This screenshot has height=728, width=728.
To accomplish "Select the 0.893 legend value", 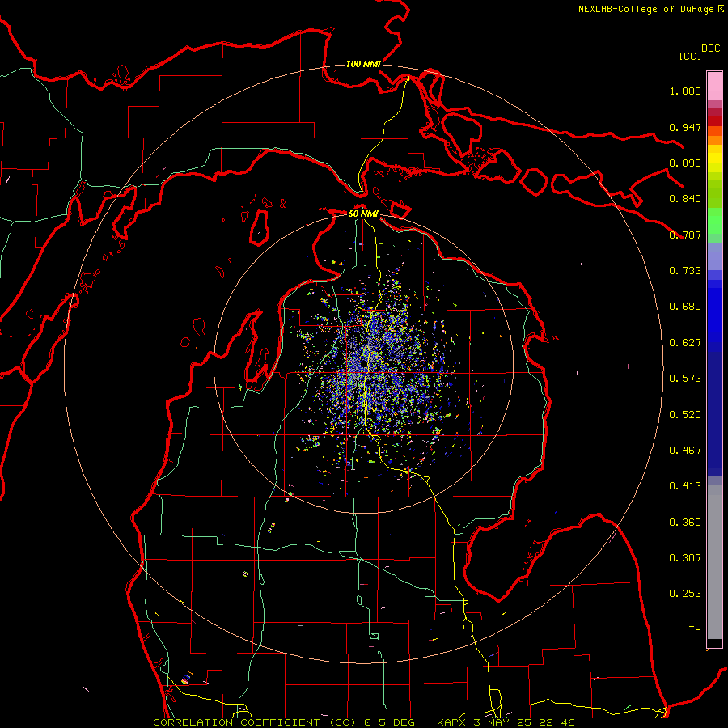I will click(x=685, y=163).
